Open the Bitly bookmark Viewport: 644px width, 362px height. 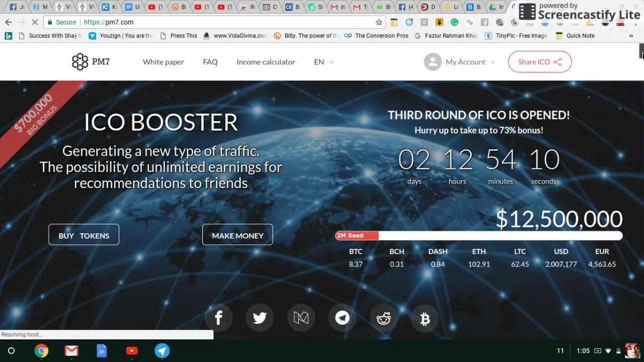306,36
